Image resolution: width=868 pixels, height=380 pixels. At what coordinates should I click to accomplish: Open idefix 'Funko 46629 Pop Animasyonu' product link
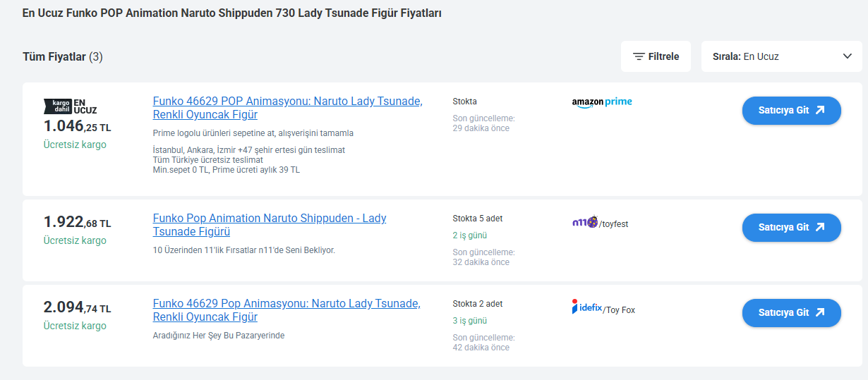286,310
